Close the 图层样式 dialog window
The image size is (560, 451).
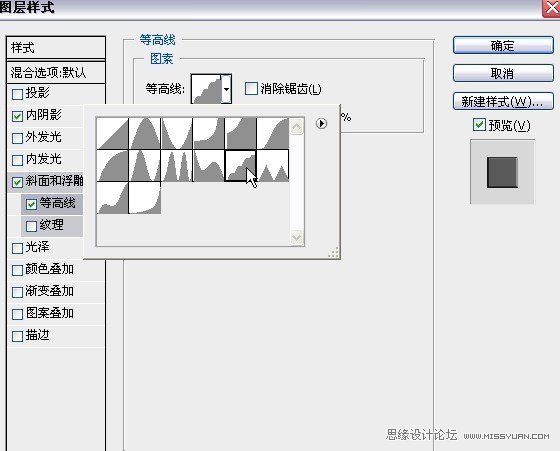(551, 8)
